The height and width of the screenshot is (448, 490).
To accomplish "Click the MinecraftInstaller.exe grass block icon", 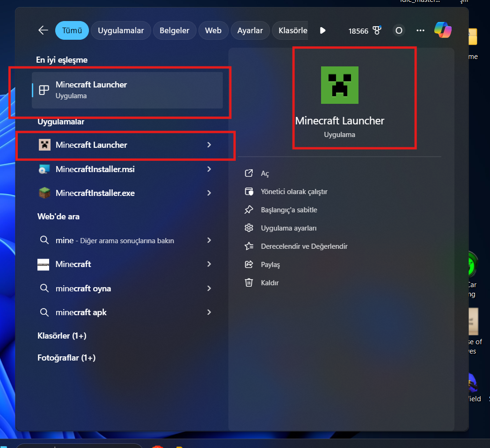I will (x=44, y=193).
